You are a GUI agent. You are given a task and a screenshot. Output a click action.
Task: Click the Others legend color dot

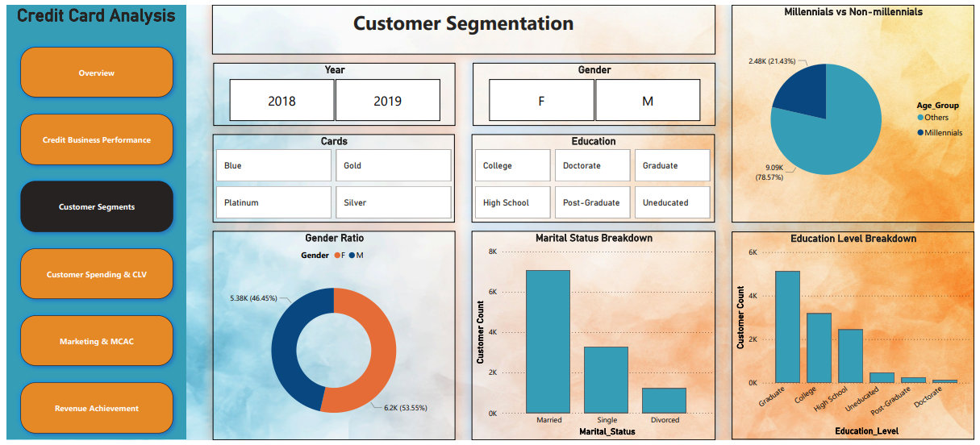(920, 118)
